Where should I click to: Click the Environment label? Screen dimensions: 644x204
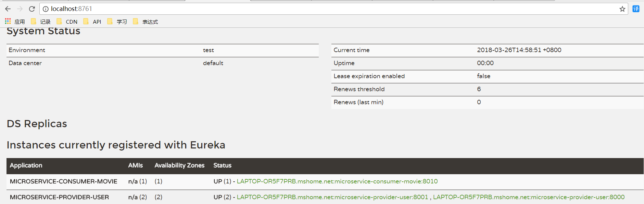27,50
